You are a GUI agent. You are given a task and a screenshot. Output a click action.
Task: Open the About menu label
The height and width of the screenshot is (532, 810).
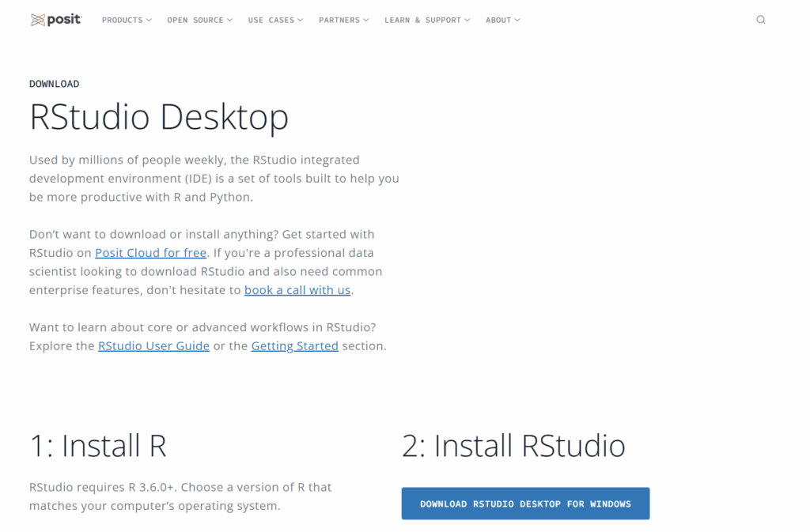[498, 20]
